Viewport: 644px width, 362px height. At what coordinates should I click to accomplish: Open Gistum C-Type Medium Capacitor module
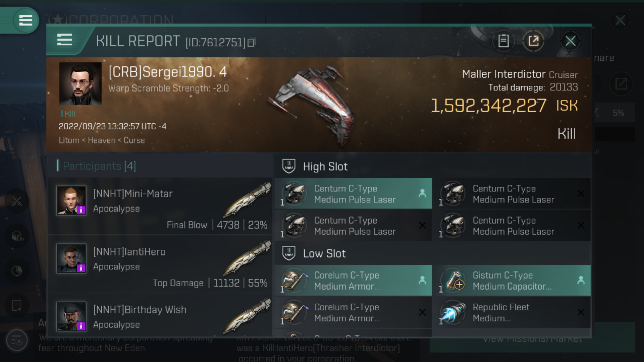pos(512,281)
